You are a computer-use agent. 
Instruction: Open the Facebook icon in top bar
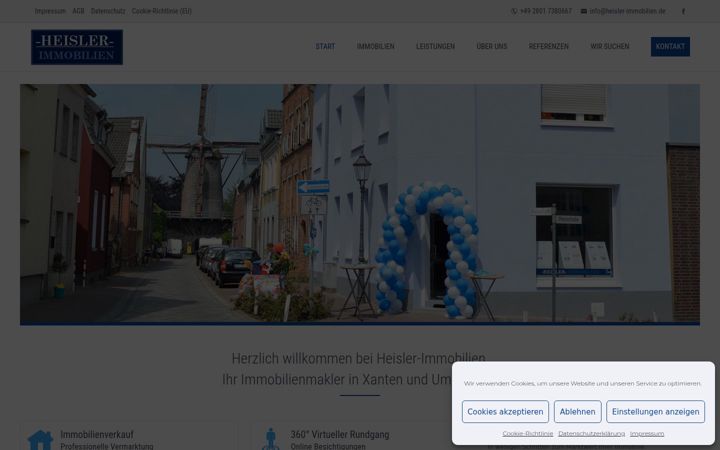pos(683,11)
